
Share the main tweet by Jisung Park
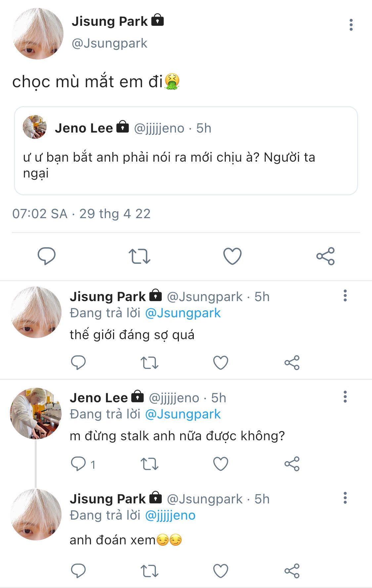[x=325, y=256]
